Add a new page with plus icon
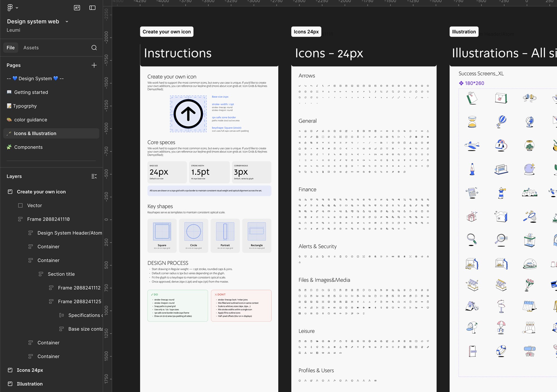This screenshot has width=557, height=392. pyautogui.click(x=94, y=65)
